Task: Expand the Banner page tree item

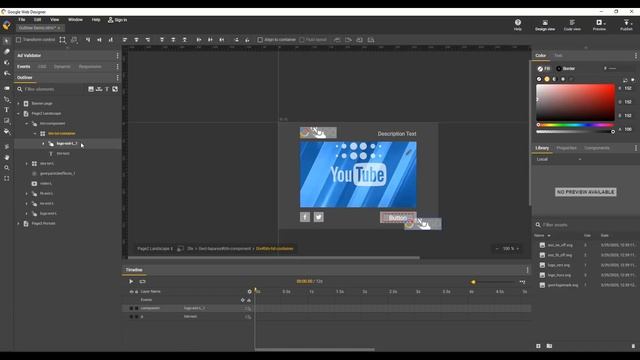Action: [18, 104]
